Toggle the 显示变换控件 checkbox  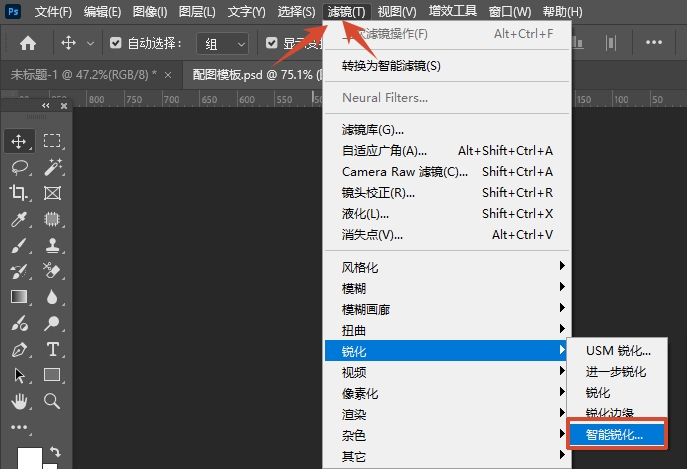(x=272, y=43)
